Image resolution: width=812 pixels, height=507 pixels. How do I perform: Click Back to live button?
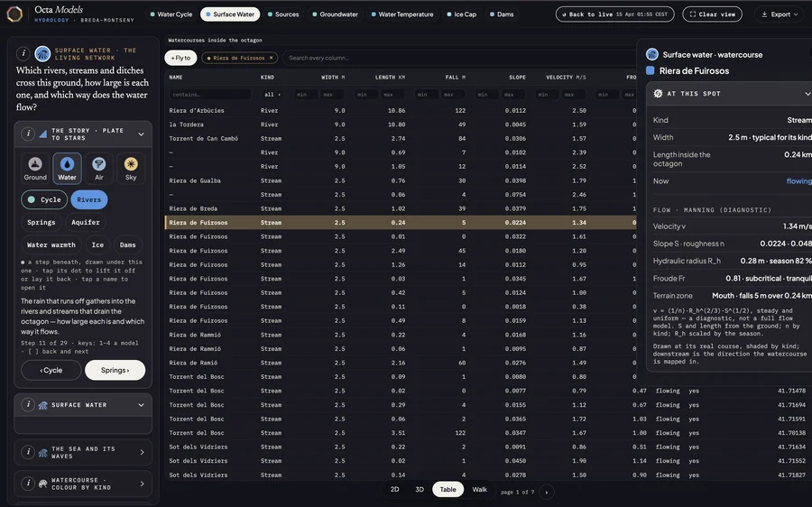pyautogui.click(x=614, y=14)
